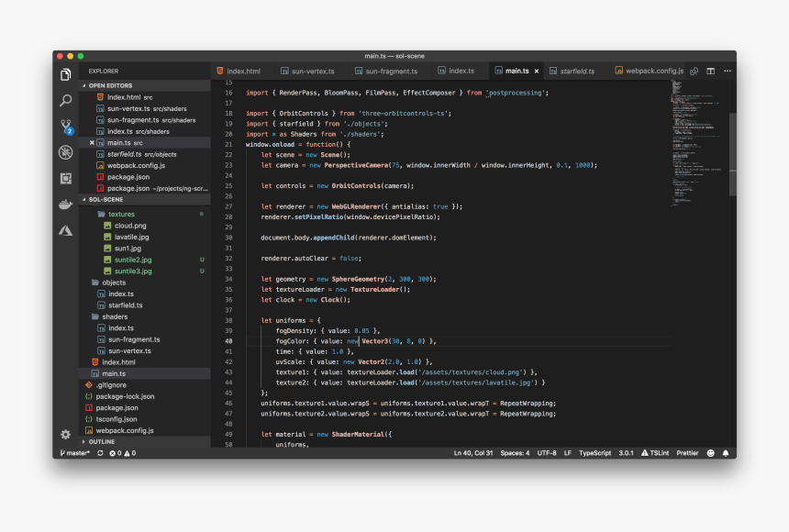The width and height of the screenshot is (789, 532).
Task: Select starfield.ts src/objects in Open Editors
Action: 145,154
